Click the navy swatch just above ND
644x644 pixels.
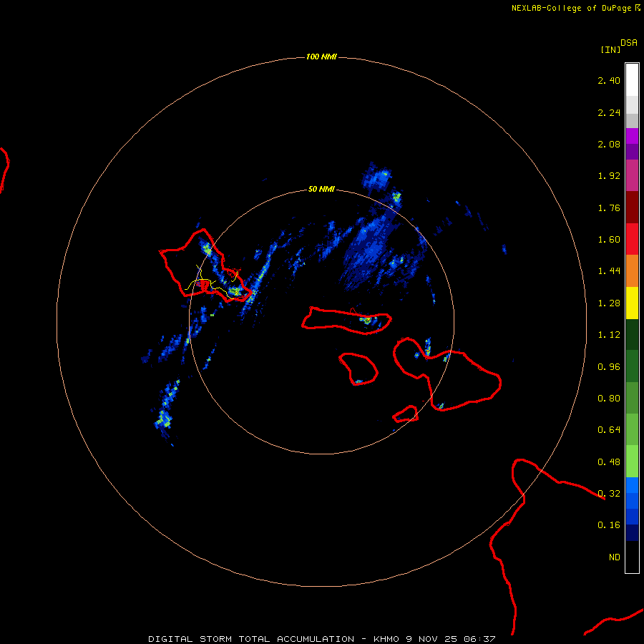[x=632, y=533]
